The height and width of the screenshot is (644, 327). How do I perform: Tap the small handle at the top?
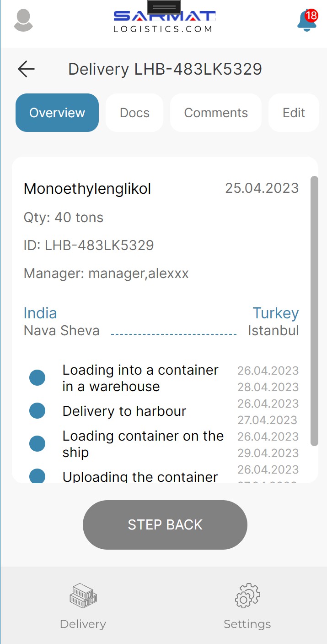[164, 7]
